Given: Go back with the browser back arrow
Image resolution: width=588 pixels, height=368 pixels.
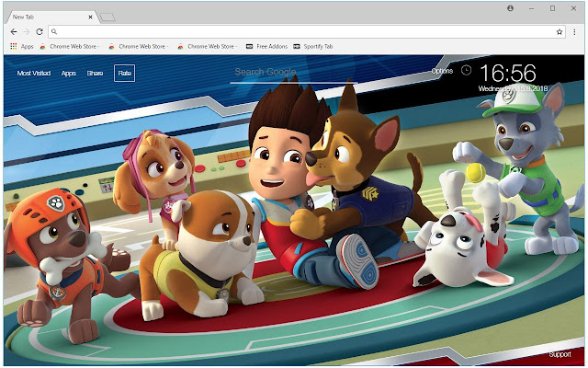Looking at the screenshot, I should pos(14,32).
